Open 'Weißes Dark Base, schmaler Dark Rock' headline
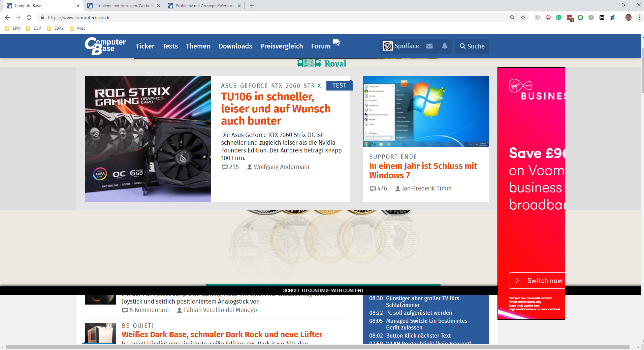The width and height of the screenshot is (644, 350). tap(222, 335)
